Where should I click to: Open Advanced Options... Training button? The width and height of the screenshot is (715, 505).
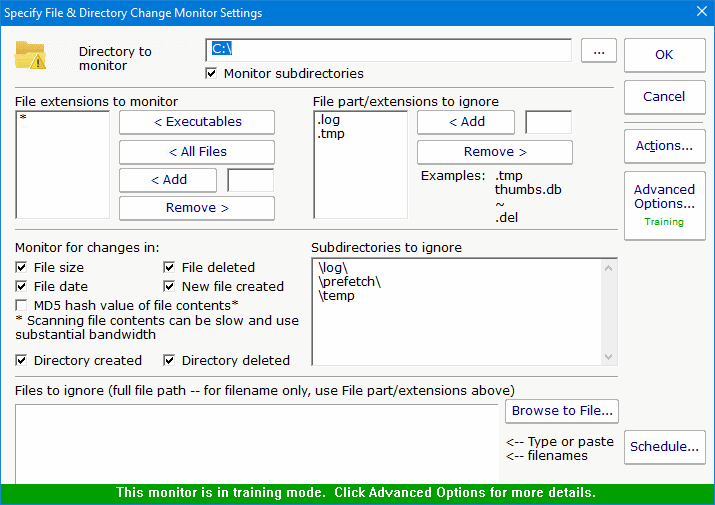664,205
